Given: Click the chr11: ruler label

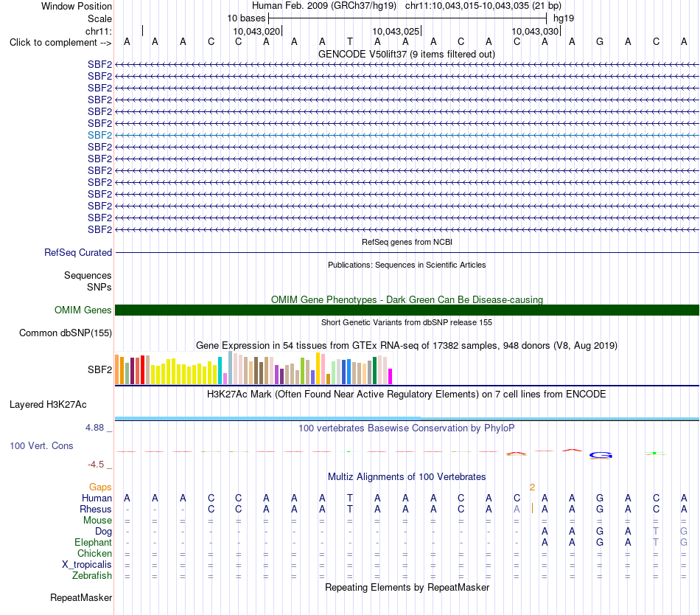Looking at the screenshot, I should pos(98,31).
